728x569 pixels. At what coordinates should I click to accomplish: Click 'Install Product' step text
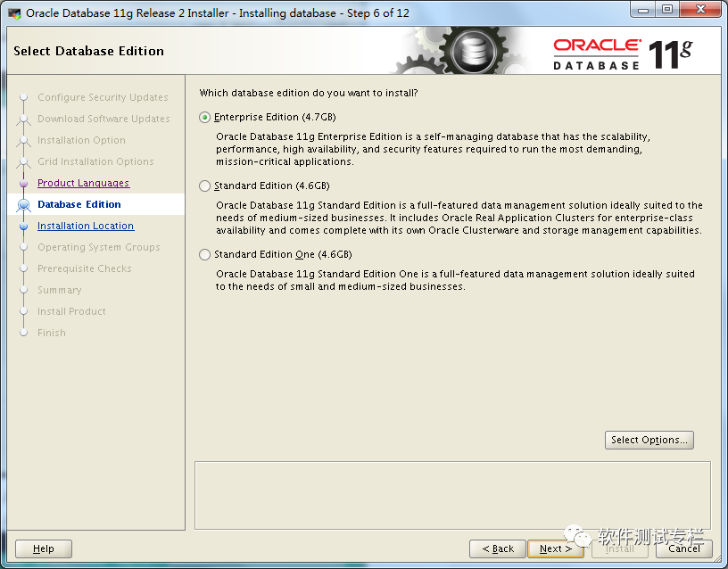point(71,311)
